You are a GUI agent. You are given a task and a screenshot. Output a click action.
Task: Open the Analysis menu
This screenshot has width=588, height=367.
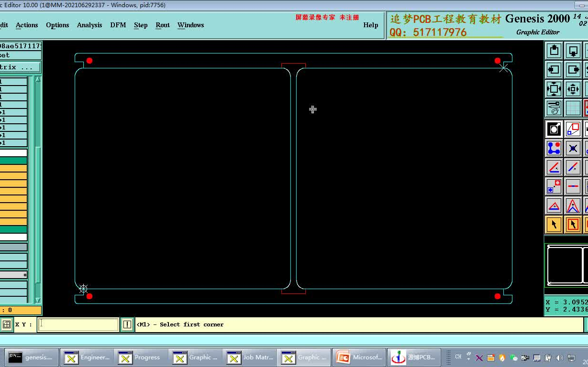[x=89, y=25]
